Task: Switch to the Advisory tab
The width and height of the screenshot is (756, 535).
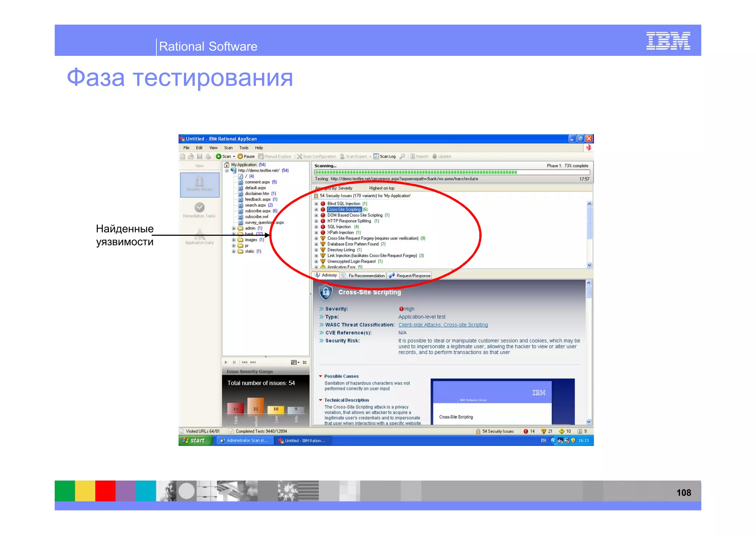Action: click(326, 275)
